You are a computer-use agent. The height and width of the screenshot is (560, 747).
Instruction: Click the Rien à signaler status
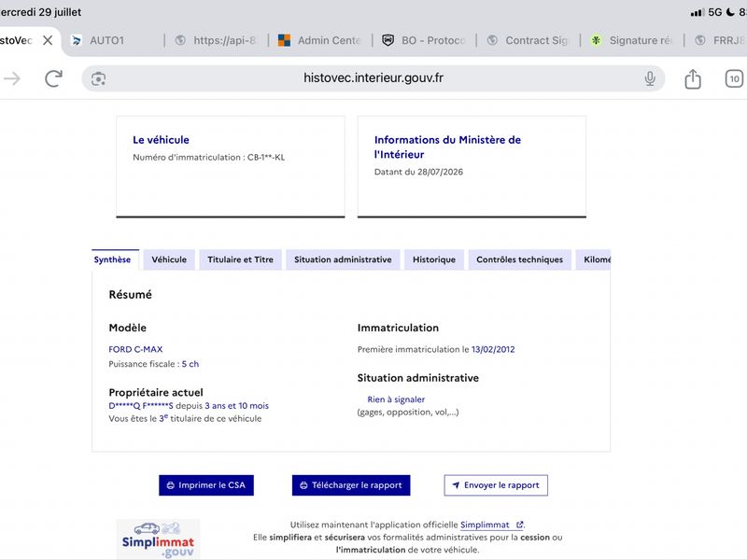(396, 399)
